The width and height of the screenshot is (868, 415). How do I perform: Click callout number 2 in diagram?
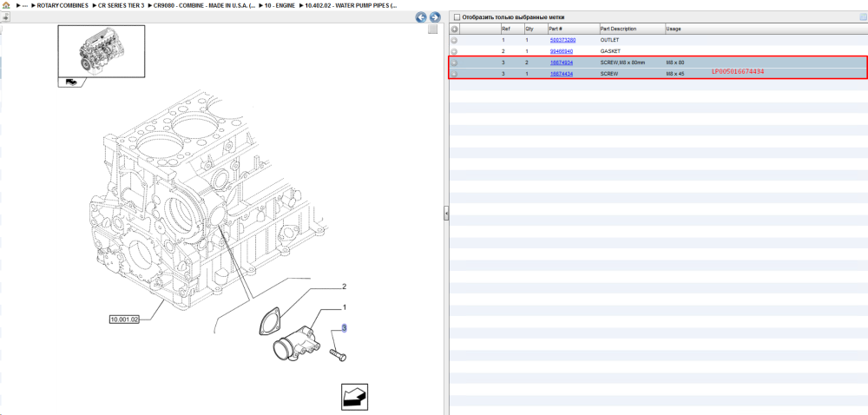[x=344, y=287]
